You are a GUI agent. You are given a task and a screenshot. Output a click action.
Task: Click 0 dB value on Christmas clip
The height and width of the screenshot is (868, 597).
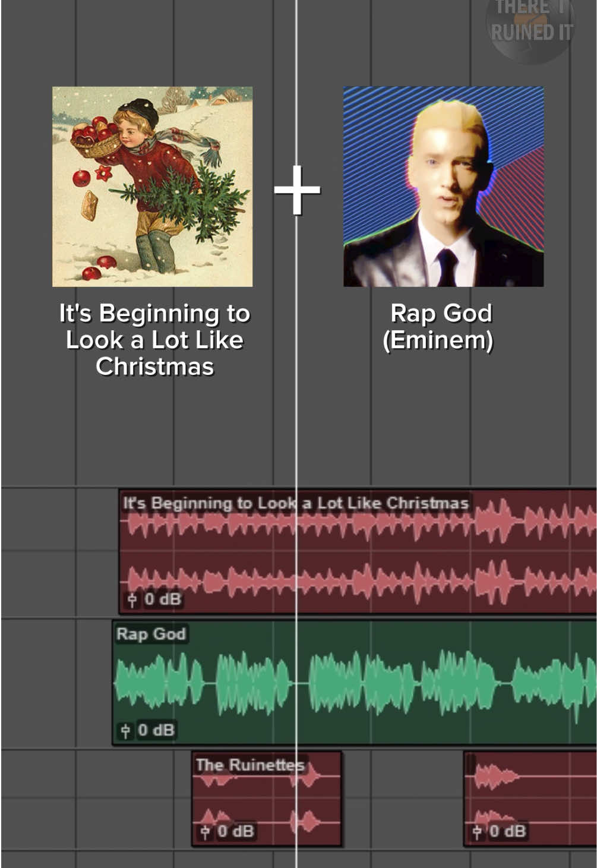163,599
